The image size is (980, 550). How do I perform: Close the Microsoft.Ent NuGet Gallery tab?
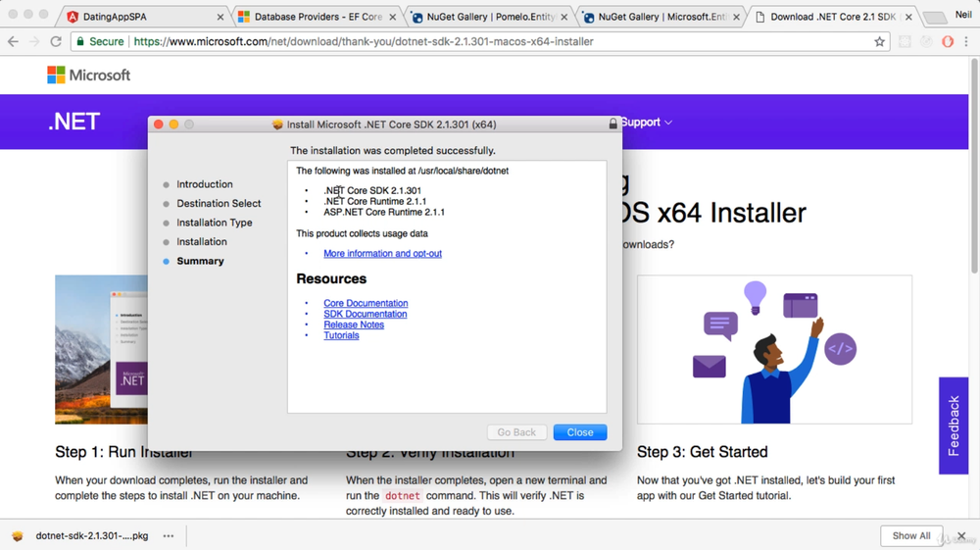tap(736, 18)
